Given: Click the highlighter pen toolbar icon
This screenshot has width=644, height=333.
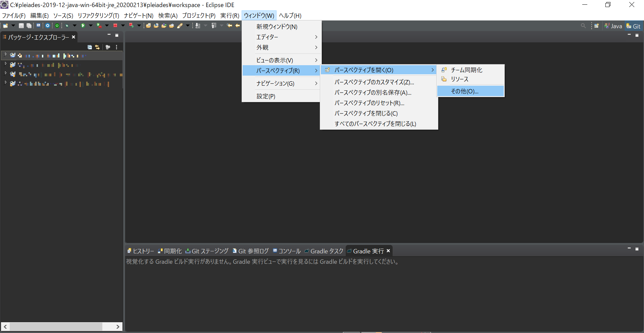Looking at the screenshot, I should [x=180, y=26].
